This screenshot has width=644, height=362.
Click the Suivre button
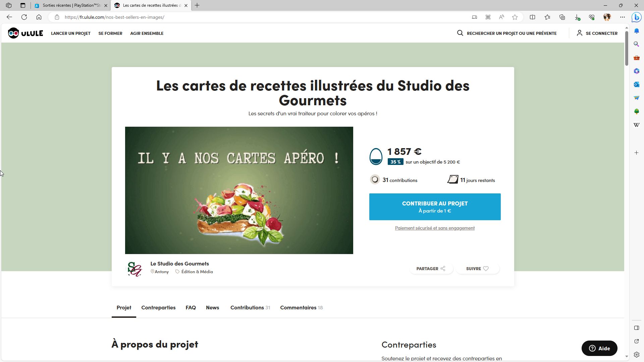coord(477,268)
